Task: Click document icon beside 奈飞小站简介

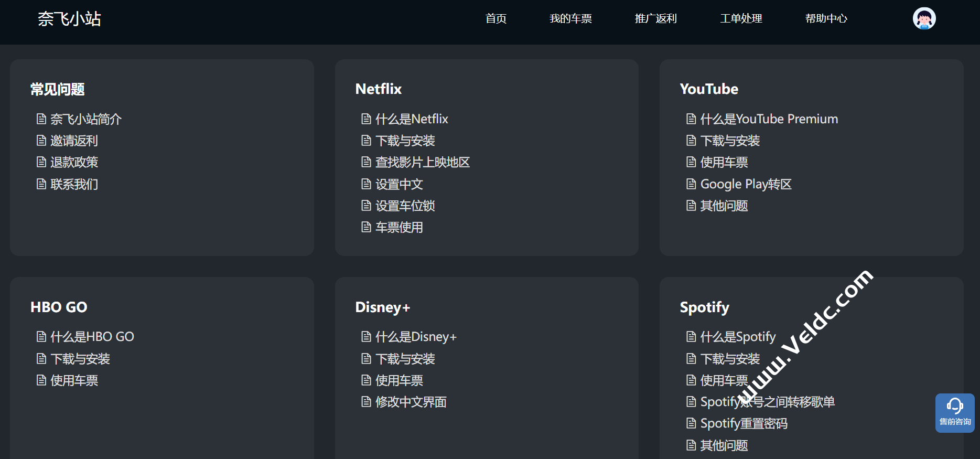Action: click(x=41, y=119)
